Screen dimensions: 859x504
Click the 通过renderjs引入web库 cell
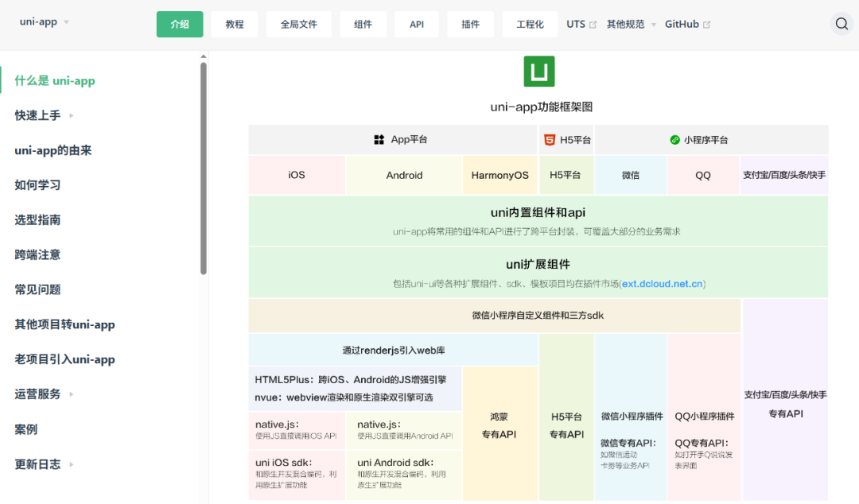[394, 350]
